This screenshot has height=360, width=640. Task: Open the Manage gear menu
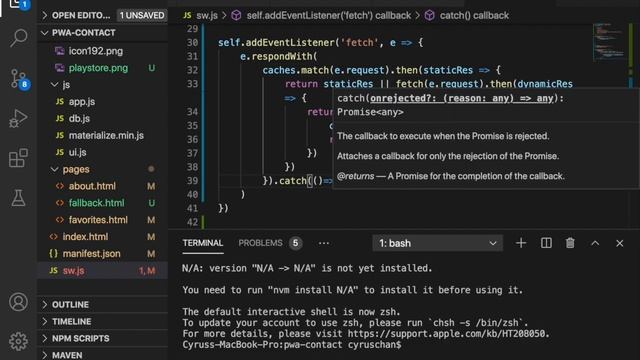[18, 341]
